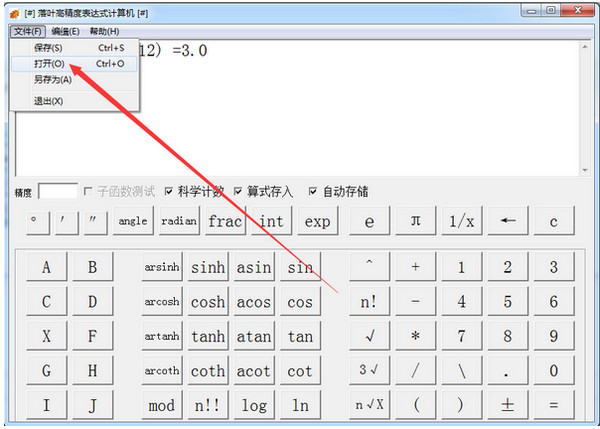Open the 文件(F) menu
This screenshot has height=429, width=600.
[28, 31]
